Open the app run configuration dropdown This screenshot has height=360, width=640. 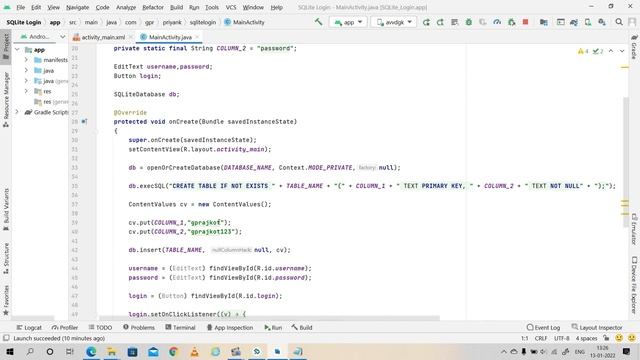click(348, 22)
